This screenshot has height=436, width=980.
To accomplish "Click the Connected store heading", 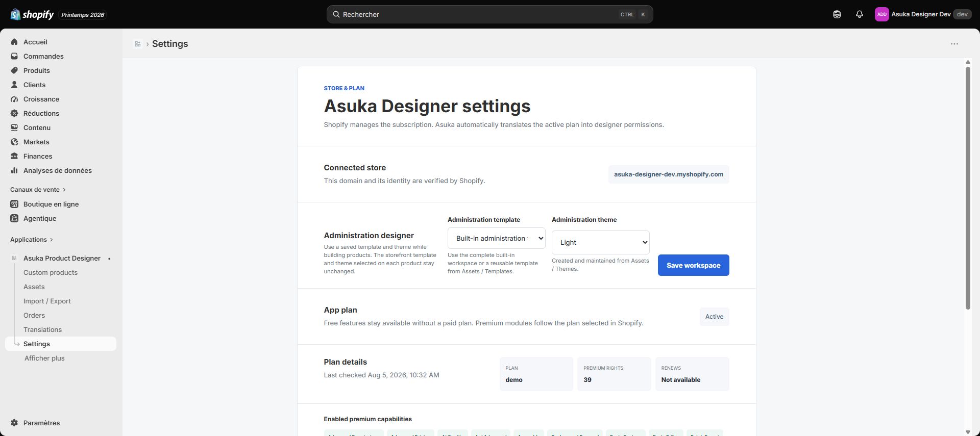I will click(x=355, y=168).
